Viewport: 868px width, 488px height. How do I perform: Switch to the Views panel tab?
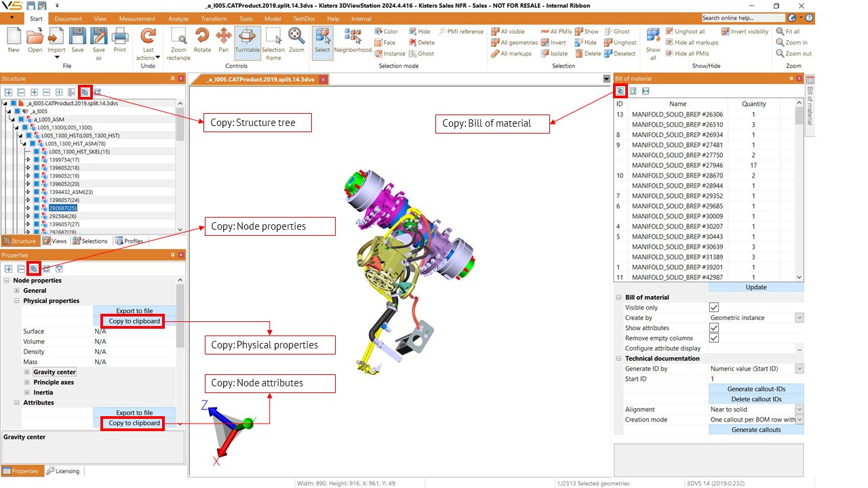point(55,241)
